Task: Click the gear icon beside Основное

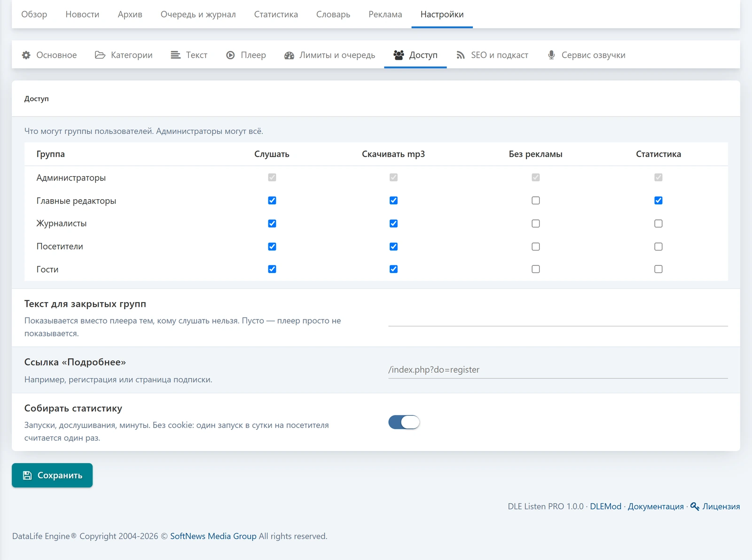Action: click(x=26, y=55)
